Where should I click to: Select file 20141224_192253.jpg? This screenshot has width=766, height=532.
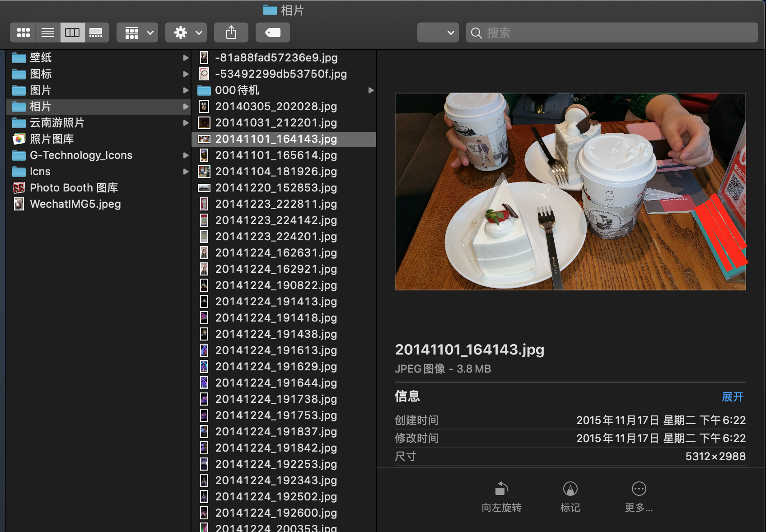pos(284,464)
